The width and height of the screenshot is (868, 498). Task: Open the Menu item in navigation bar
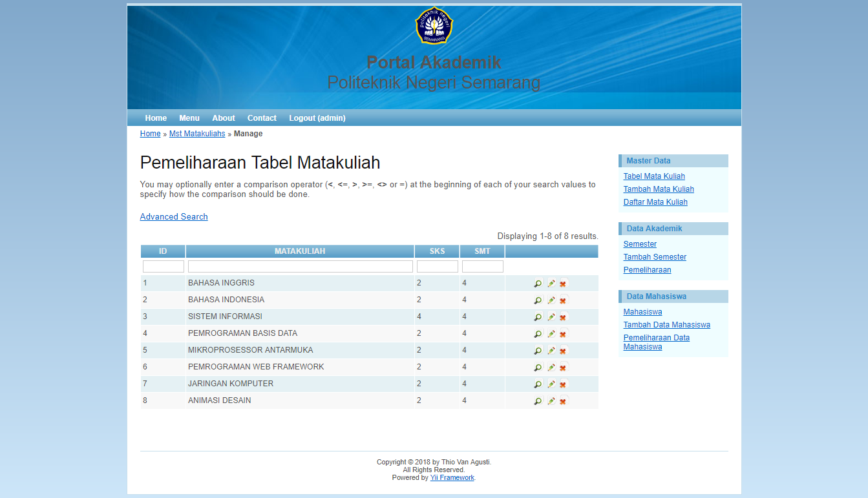[189, 118]
